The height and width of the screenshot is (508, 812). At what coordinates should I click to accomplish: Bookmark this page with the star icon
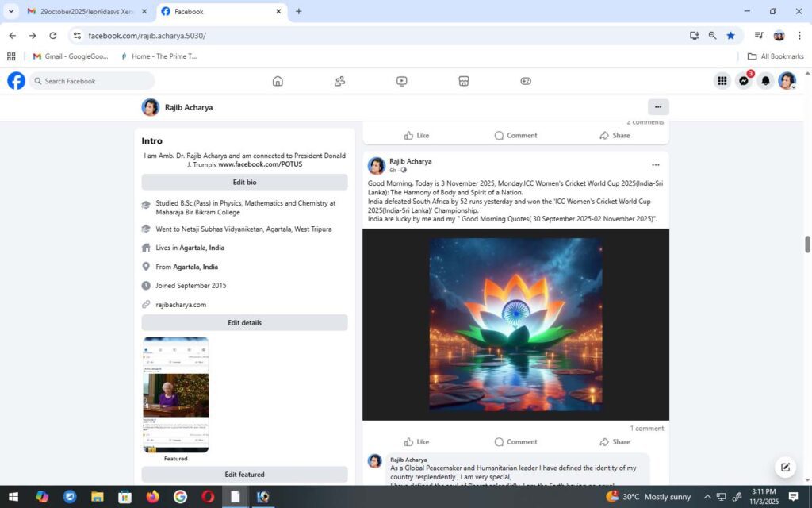tap(730, 36)
